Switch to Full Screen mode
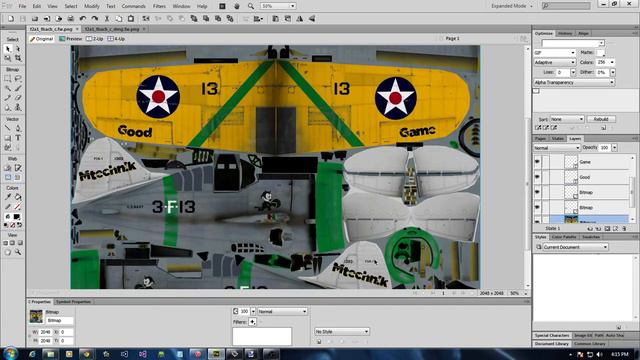Image resolution: width=640 pixels, height=360 pixels. tap(20, 243)
